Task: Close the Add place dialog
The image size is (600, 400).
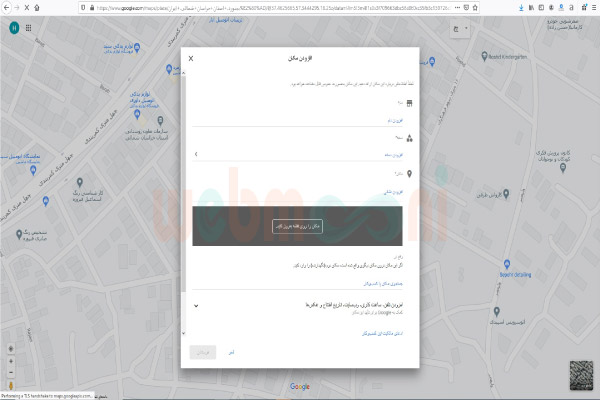Action: click(191, 59)
